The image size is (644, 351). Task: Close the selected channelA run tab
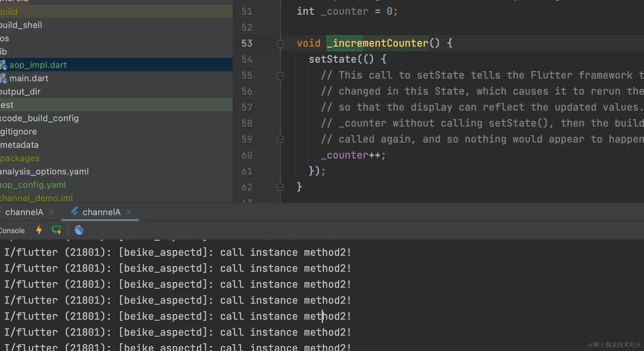pos(129,212)
